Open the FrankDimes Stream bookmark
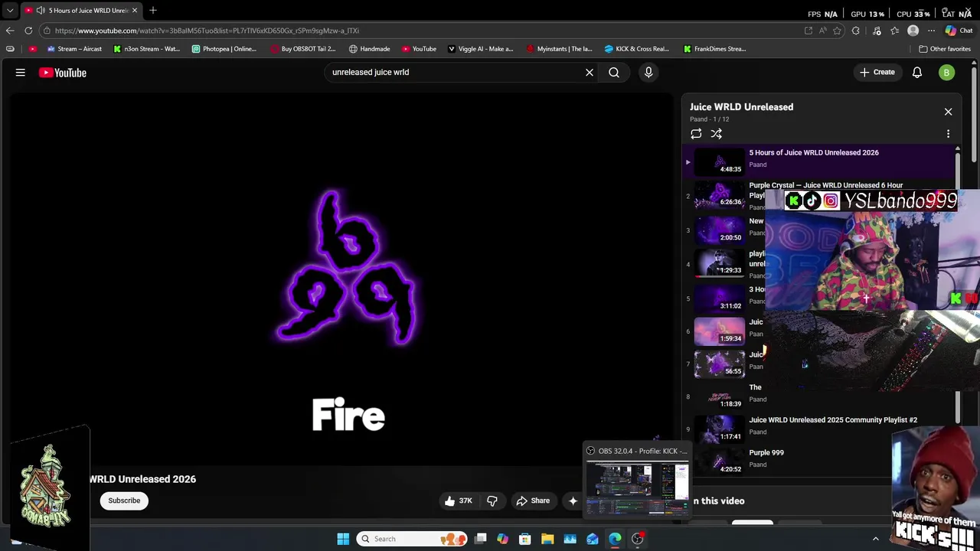This screenshot has height=551, width=980. point(714,49)
